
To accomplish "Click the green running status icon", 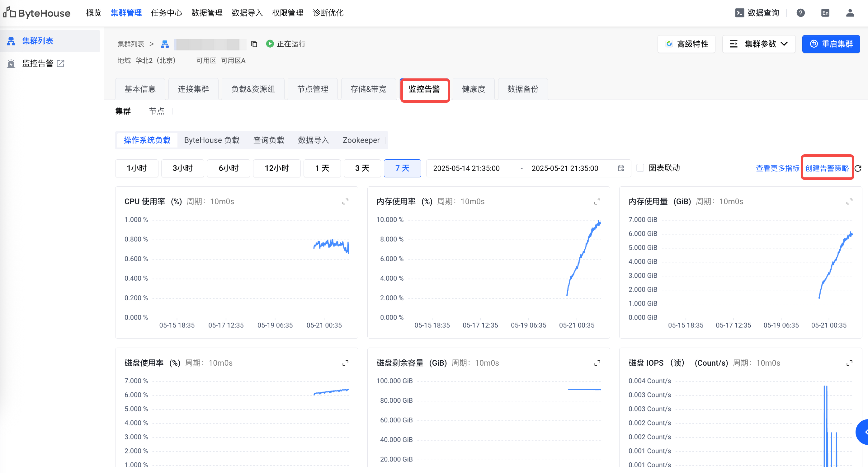I will tap(270, 44).
